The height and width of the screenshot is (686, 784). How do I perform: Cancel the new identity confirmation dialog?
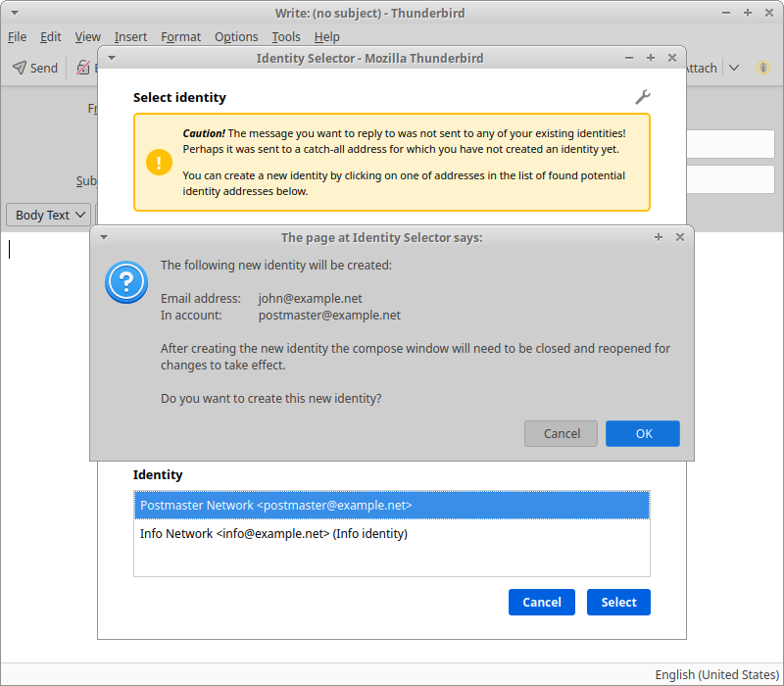pyautogui.click(x=561, y=433)
